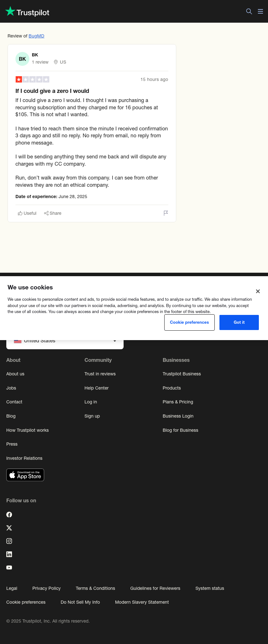Open Legal footer link
The height and width of the screenshot is (644, 268).
(x=12, y=588)
